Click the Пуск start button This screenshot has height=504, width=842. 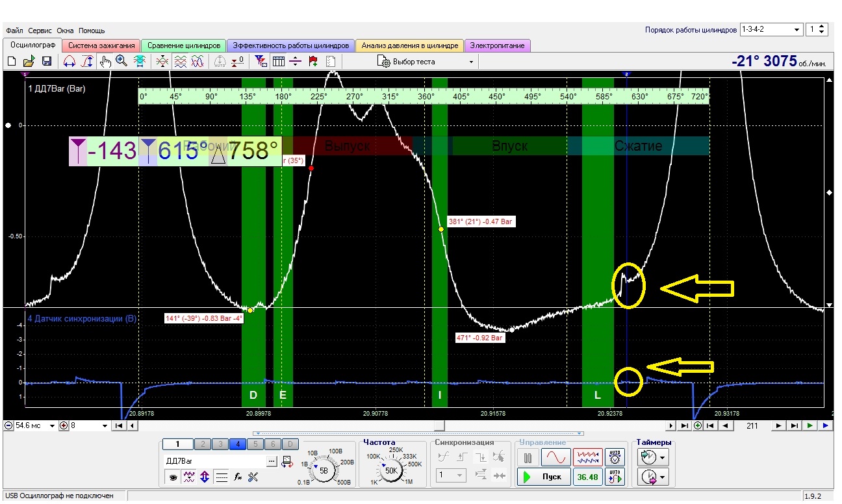coord(544,477)
